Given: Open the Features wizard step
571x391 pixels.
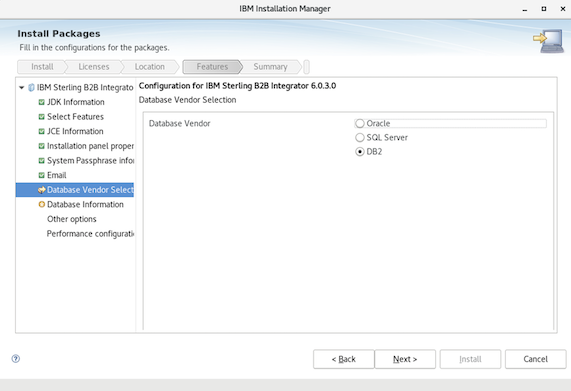Looking at the screenshot, I should tap(212, 67).
